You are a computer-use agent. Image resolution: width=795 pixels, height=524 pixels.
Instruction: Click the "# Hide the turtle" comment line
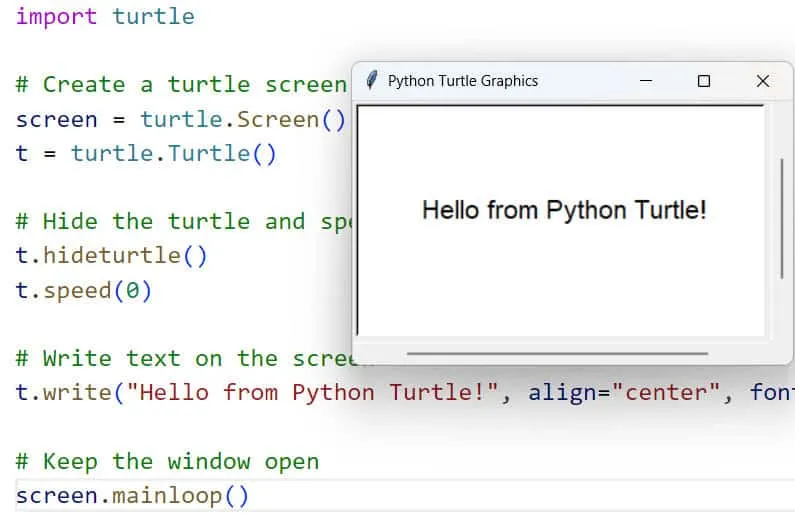pos(180,221)
